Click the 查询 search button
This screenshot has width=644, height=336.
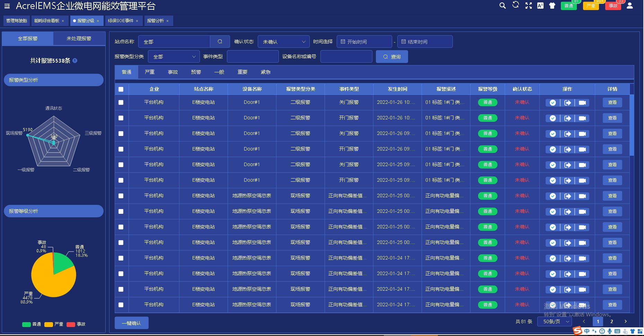[392, 57]
